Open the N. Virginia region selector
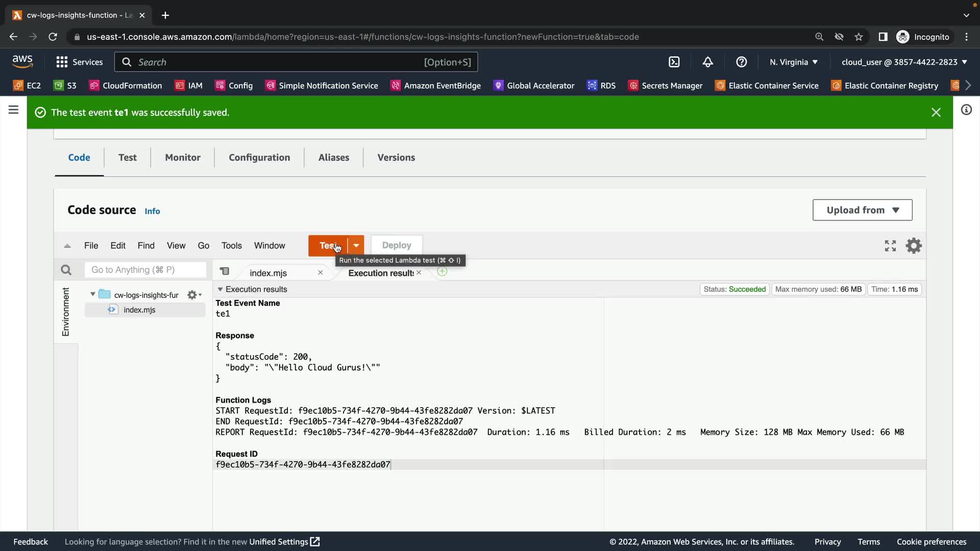Screen dimensions: 980x551 [793, 62]
